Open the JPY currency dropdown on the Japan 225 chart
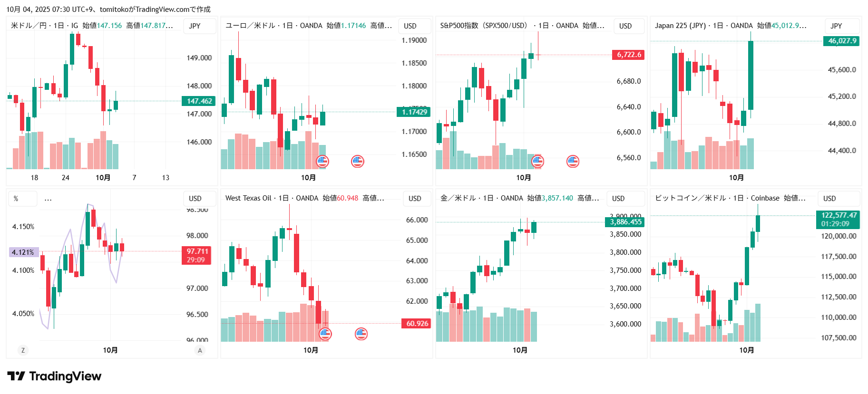The image size is (868, 394). pos(836,26)
